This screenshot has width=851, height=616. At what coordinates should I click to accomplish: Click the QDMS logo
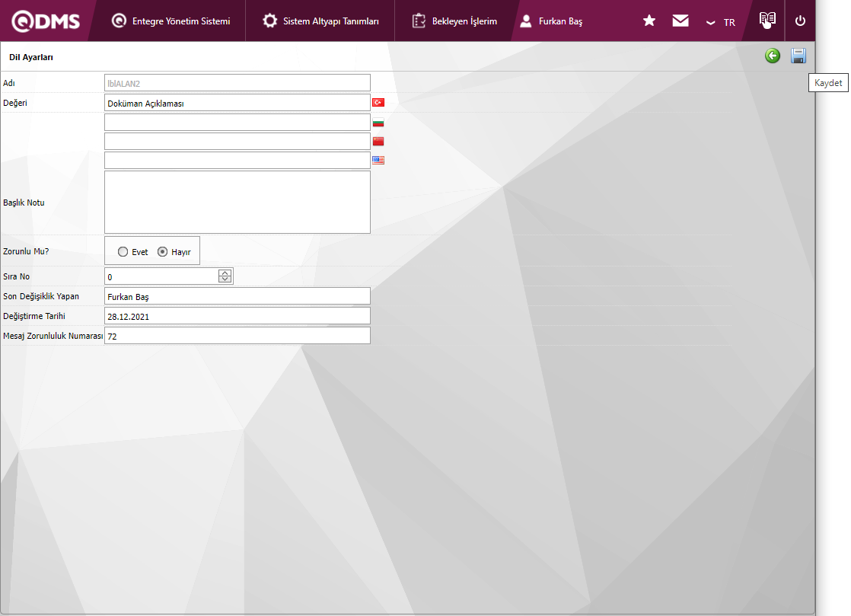click(46, 21)
